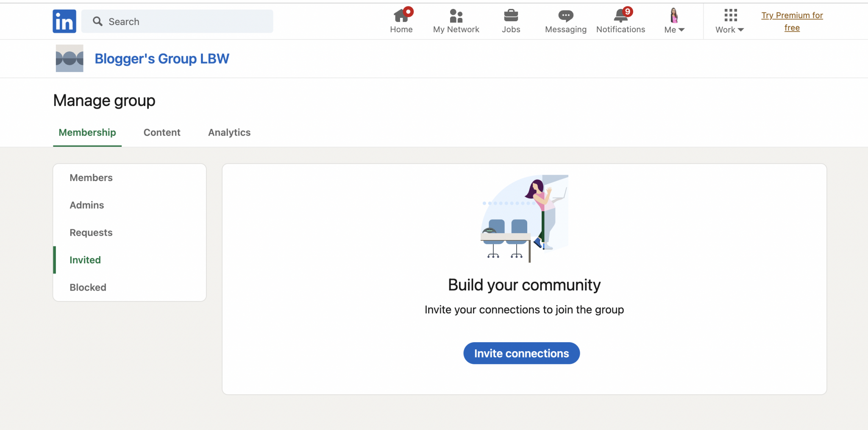
Task: Open the Me chevron arrow
Action: 682,30
